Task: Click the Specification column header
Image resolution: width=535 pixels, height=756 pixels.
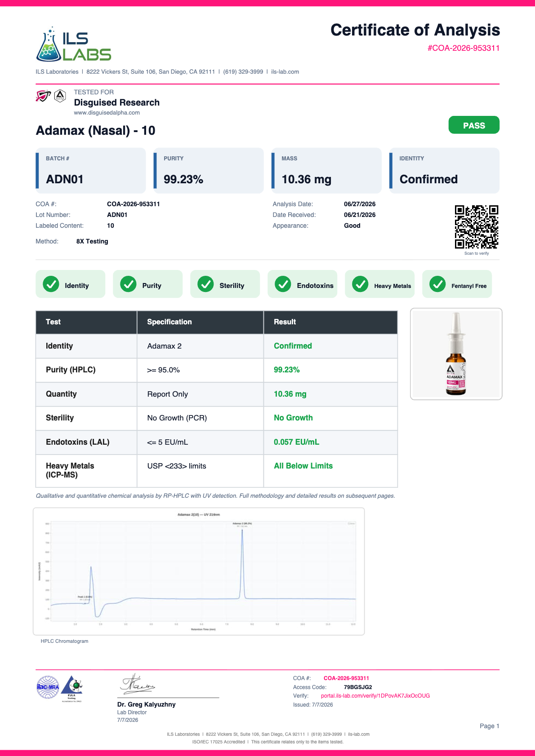Action: coord(200,322)
